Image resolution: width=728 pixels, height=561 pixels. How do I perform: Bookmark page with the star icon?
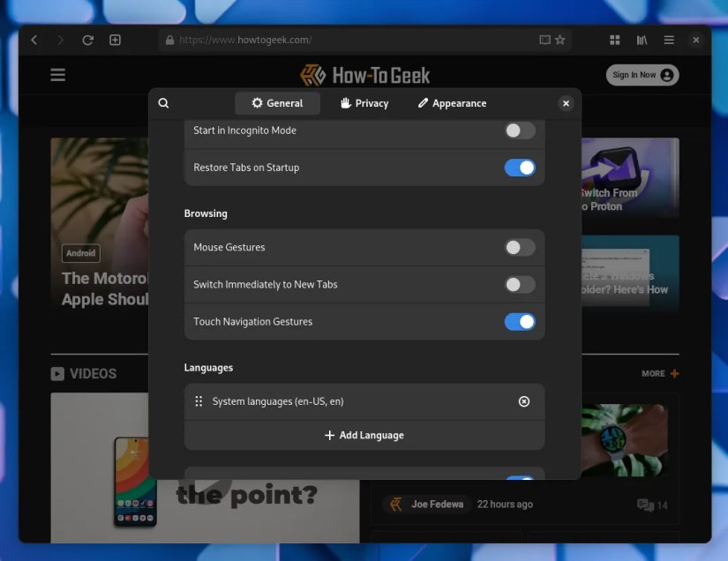tap(560, 40)
